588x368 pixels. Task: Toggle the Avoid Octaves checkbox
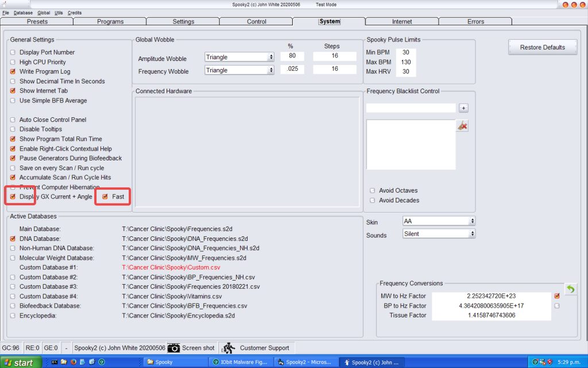pos(373,190)
